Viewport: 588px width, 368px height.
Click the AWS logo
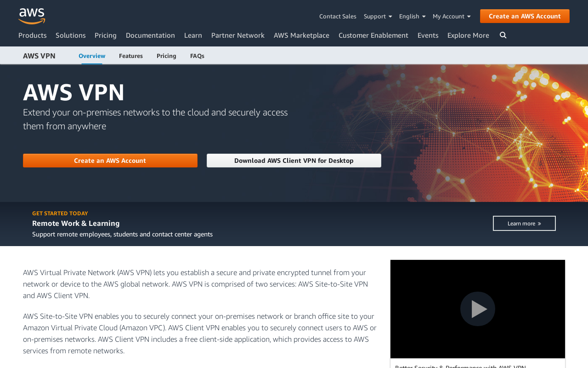[32, 16]
